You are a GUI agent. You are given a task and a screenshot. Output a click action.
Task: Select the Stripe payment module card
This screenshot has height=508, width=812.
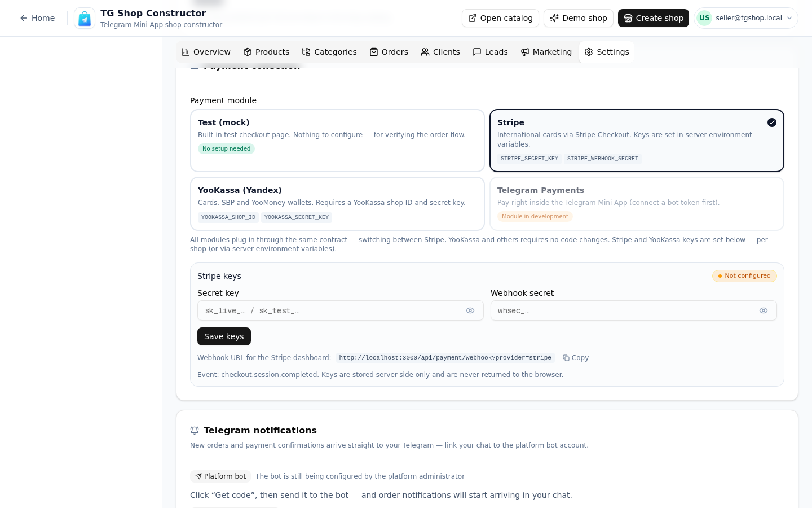pos(637,141)
